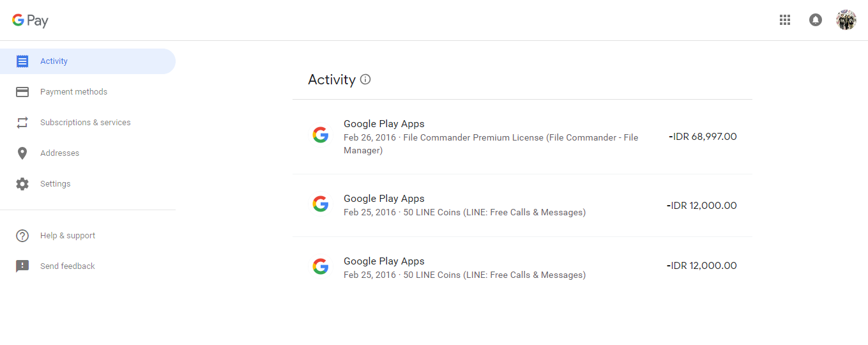Viewport: 868px width, 345px height.
Task: Open Help & support link
Action: pyautogui.click(x=68, y=236)
